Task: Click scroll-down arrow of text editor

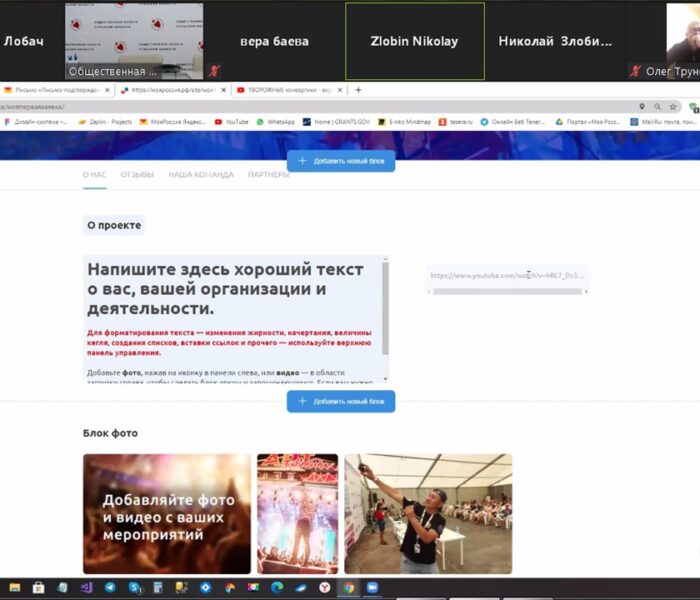Action: pos(386,379)
